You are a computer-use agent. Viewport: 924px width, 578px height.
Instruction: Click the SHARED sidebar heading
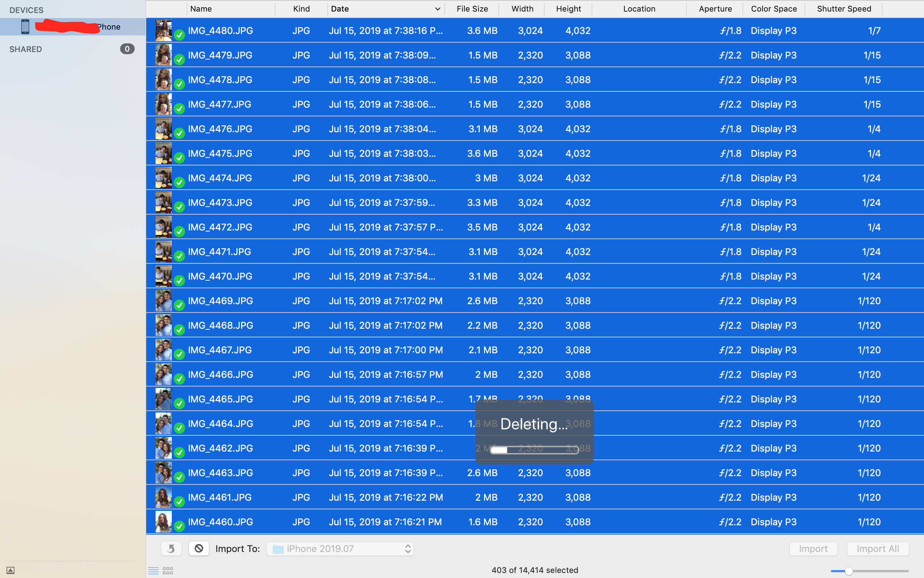[x=26, y=49]
